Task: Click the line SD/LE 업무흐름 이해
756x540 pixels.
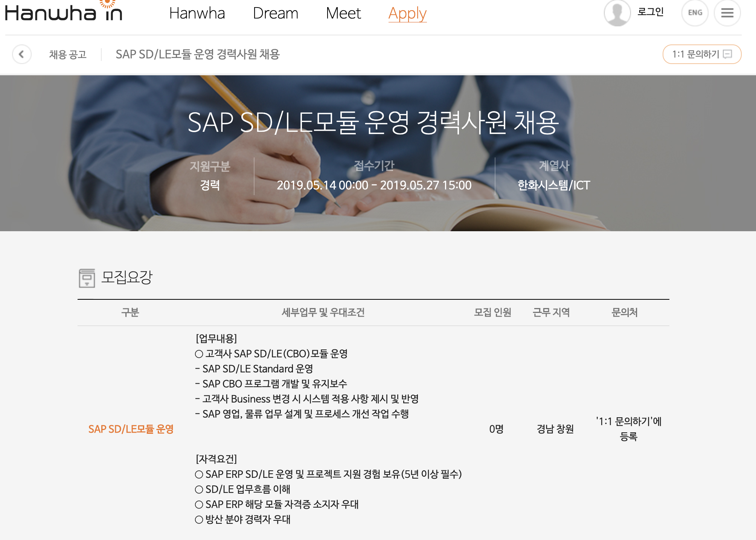Action: (243, 489)
